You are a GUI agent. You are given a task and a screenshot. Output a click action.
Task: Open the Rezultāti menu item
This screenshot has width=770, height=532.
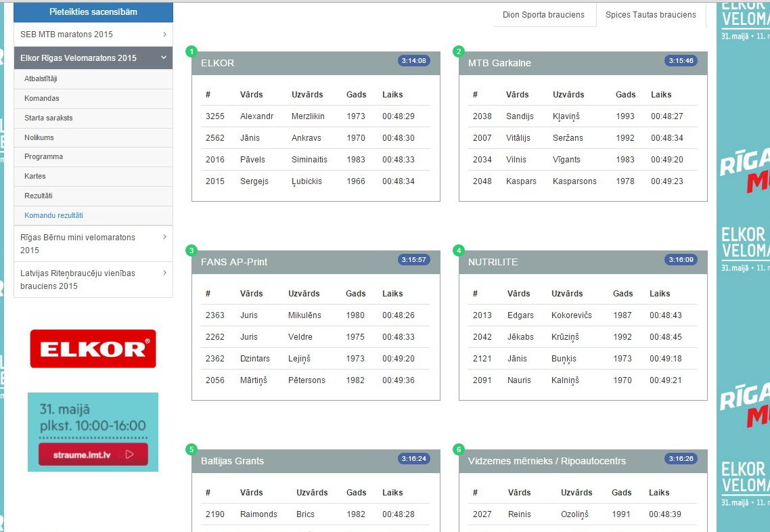click(x=93, y=196)
